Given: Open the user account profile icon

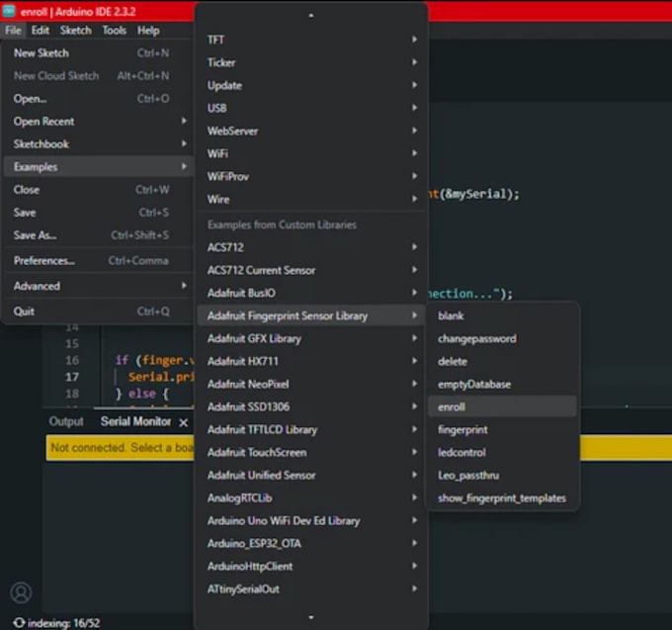Looking at the screenshot, I should pyautogui.click(x=21, y=592).
